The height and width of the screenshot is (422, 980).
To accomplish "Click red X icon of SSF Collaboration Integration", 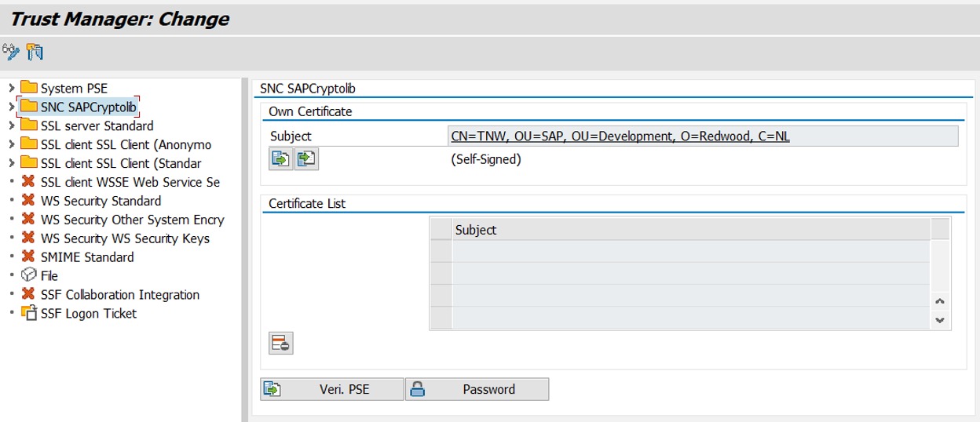I will click(28, 294).
